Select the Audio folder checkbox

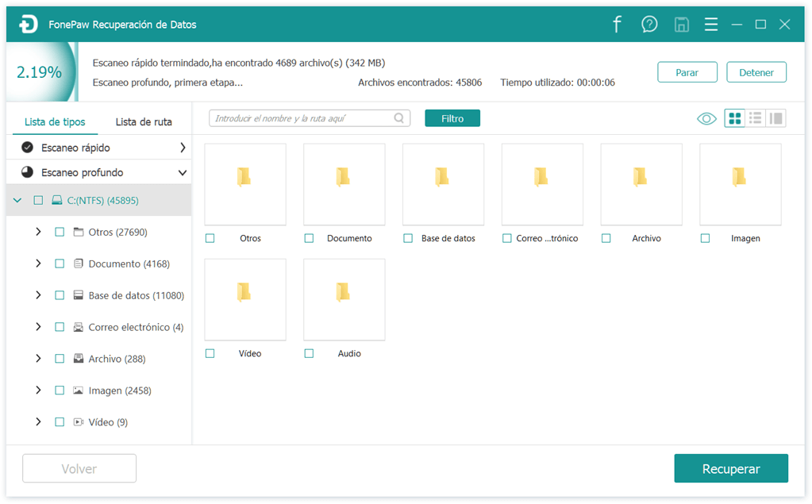309,353
